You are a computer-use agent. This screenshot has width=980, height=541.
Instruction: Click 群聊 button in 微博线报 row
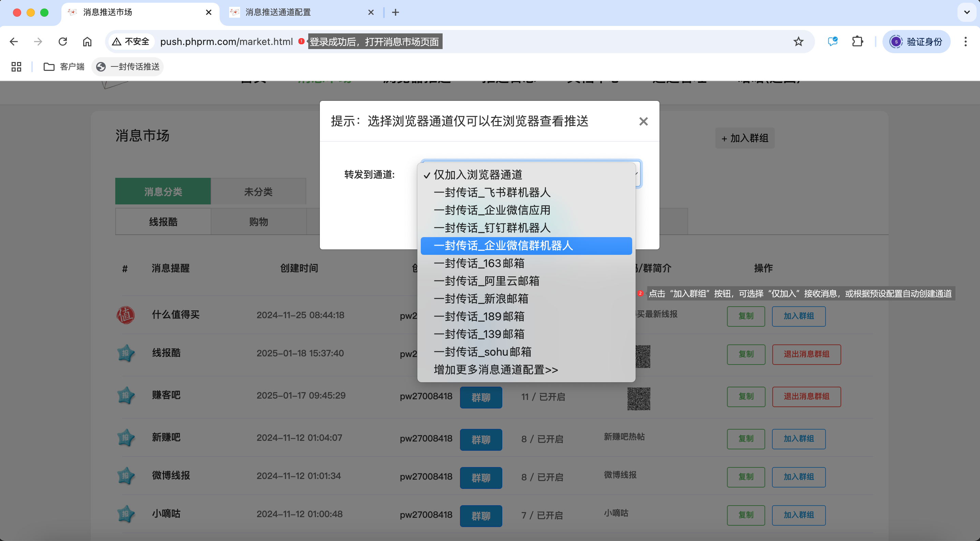481,478
